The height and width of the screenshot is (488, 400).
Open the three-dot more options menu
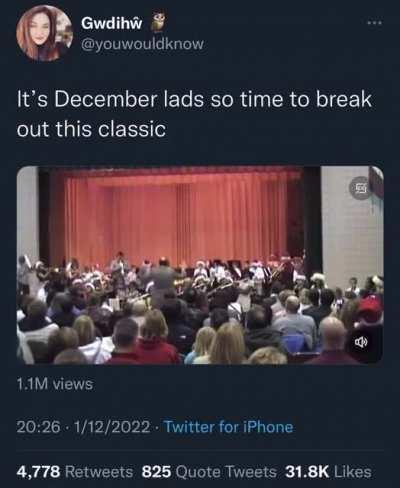point(374,23)
